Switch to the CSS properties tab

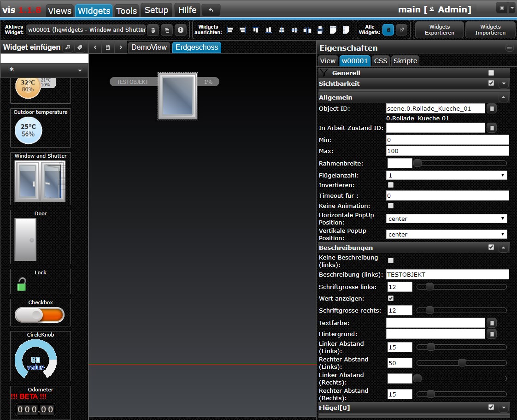point(381,61)
